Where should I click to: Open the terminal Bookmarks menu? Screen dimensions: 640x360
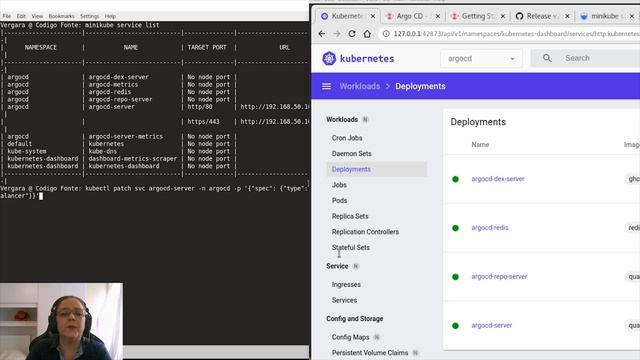61,16
